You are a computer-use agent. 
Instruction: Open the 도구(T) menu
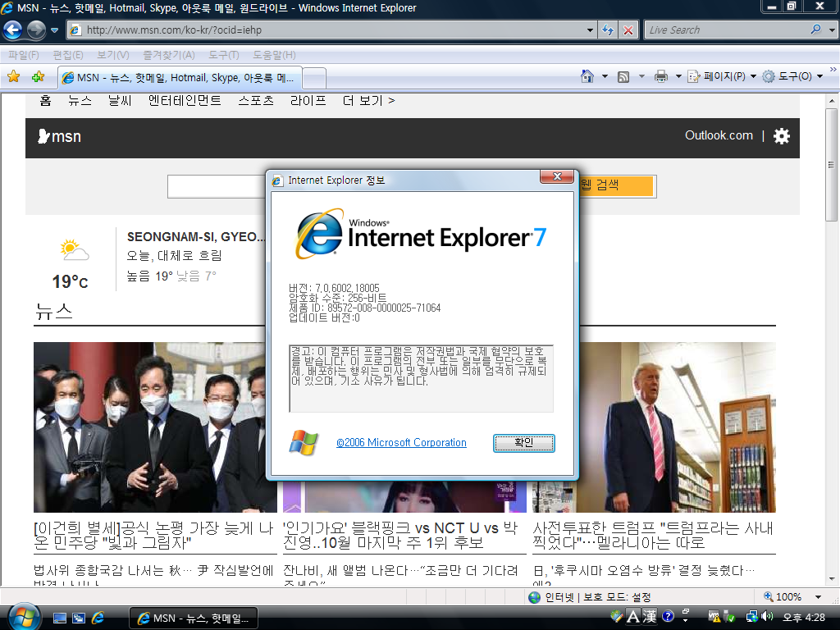[x=223, y=55]
